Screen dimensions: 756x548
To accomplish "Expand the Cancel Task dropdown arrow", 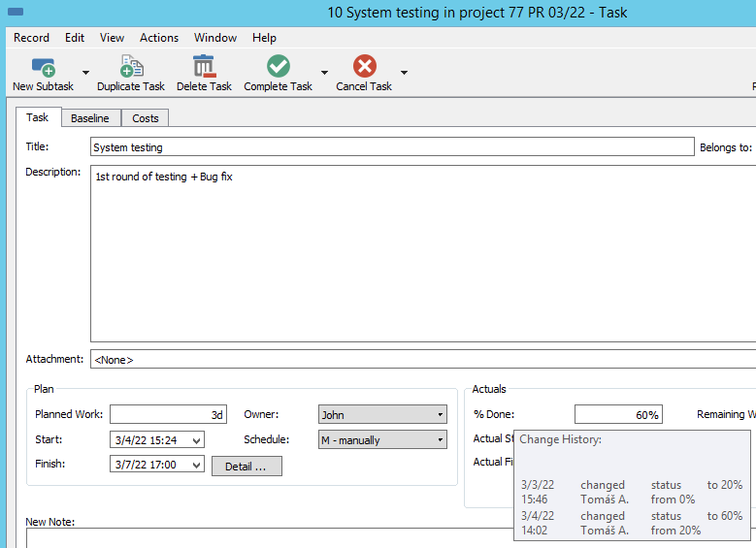I will [404, 73].
